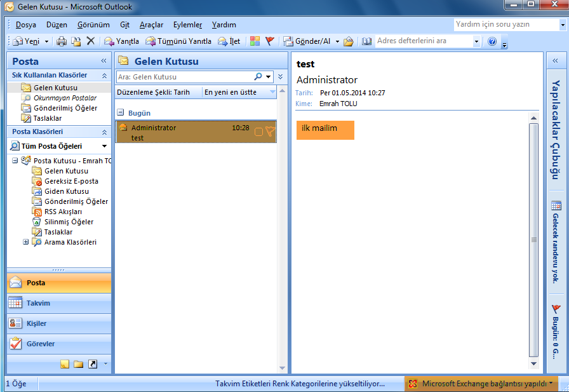Select RSS Akışları folder
The width and height of the screenshot is (569, 392).
click(63, 212)
